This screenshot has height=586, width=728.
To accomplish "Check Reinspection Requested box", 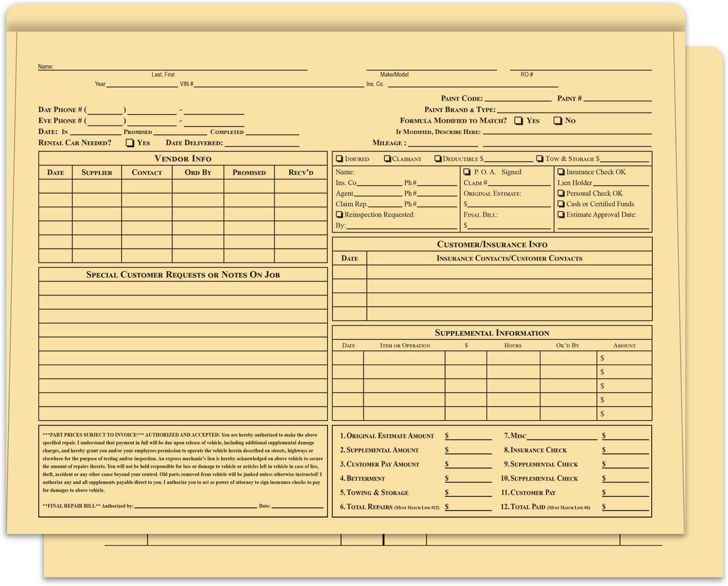I will [339, 215].
